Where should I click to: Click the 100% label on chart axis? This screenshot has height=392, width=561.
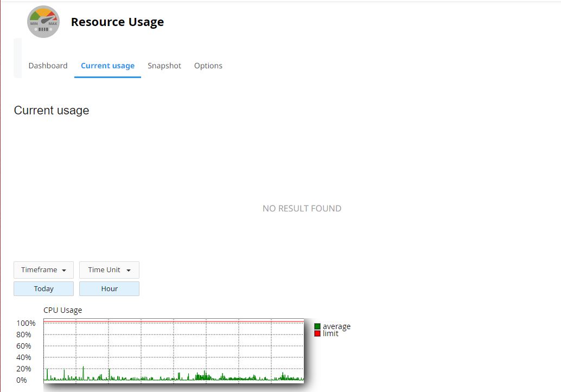pyautogui.click(x=26, y=323)
